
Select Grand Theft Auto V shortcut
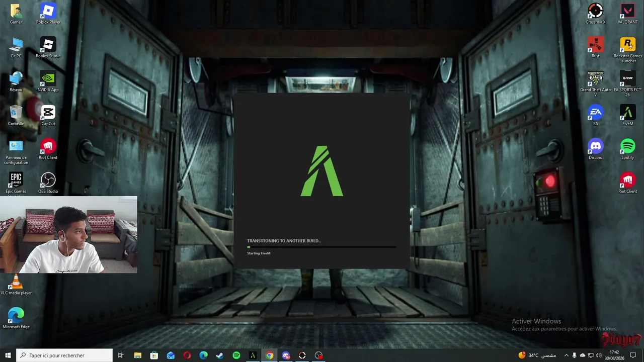coord(596,83)
